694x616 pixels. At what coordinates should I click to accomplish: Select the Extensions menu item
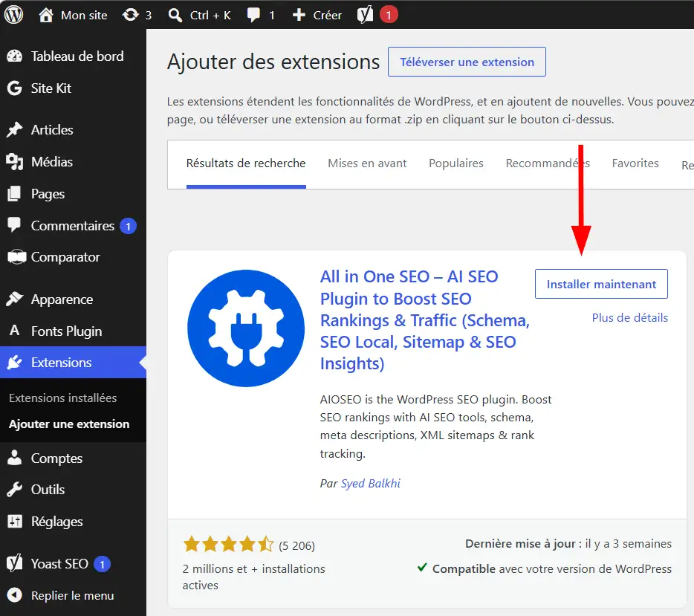pos(73,363)
